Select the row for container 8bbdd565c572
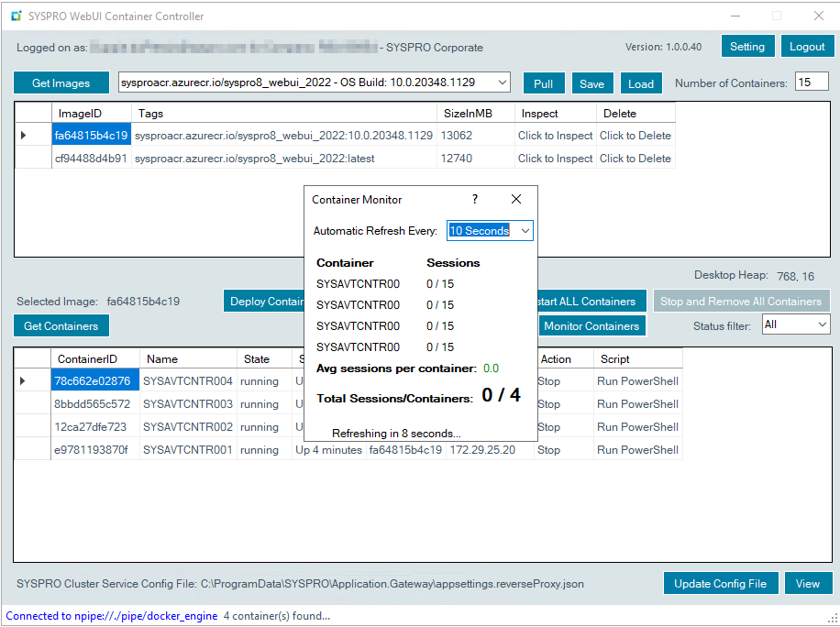 92,404
